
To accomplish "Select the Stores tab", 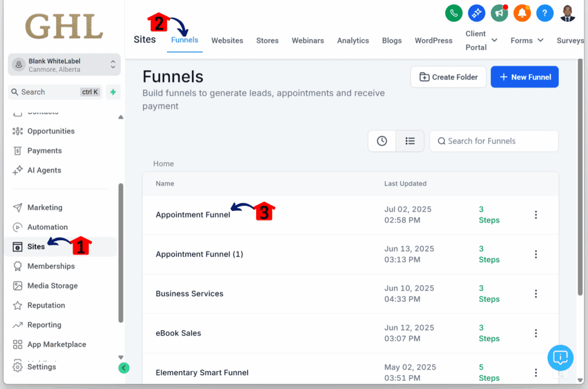I will [268, 41].
